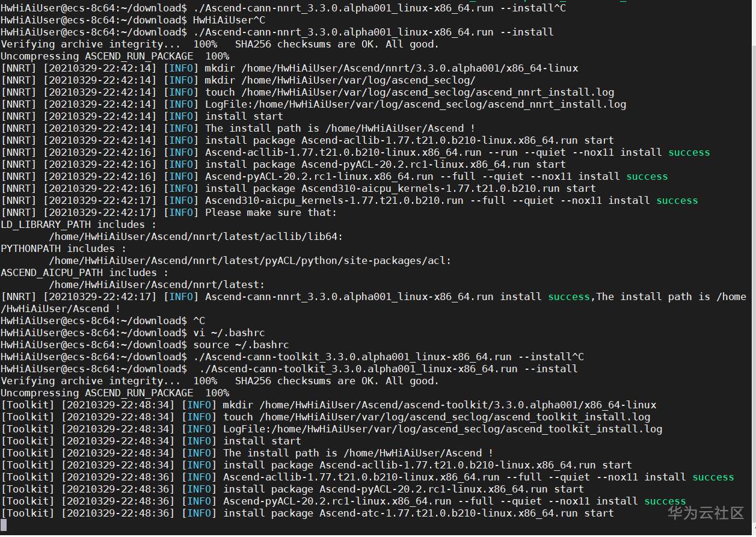Click green "success" on [NNRT] Ascend-acllib line
756x537 pixels.
point(689,152)
